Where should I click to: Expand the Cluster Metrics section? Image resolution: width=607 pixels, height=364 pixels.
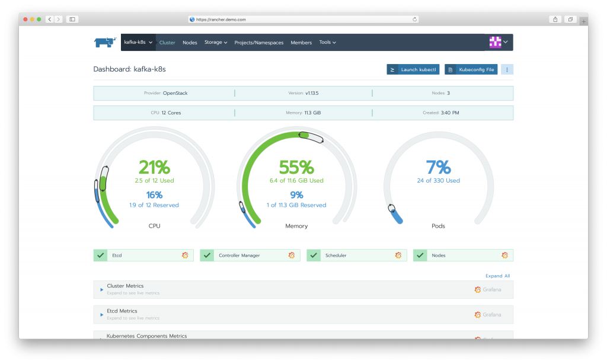[102, 290]
